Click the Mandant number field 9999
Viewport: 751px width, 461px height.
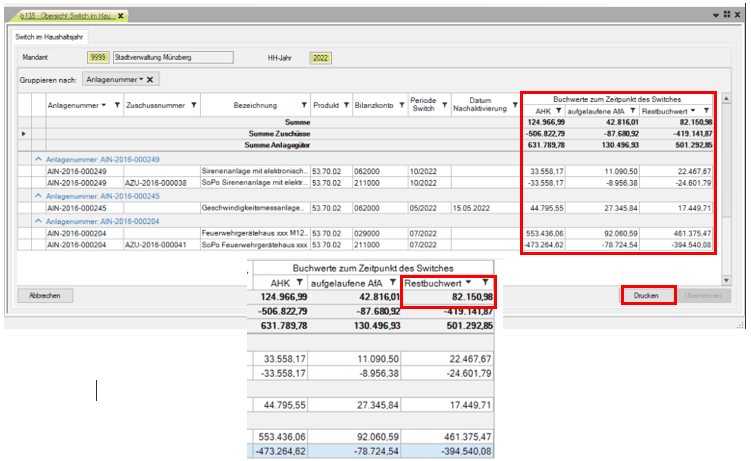[98, 57]
